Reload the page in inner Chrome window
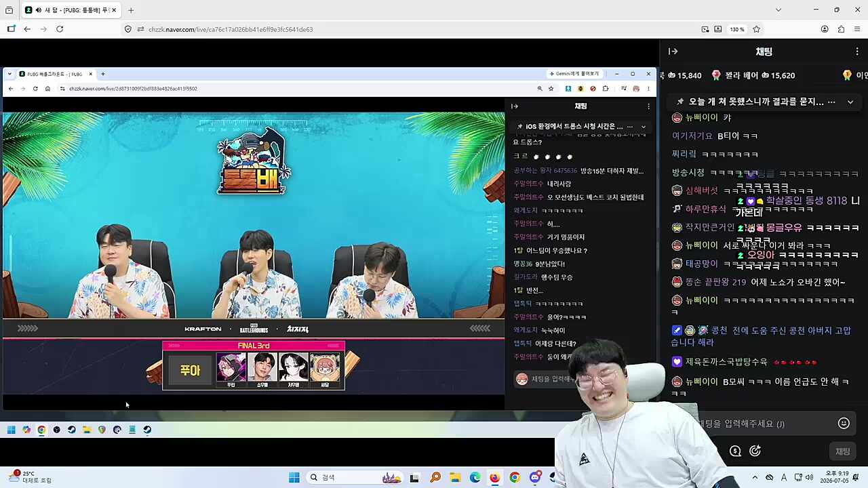868x488 pixels. (x=35, y=89)
